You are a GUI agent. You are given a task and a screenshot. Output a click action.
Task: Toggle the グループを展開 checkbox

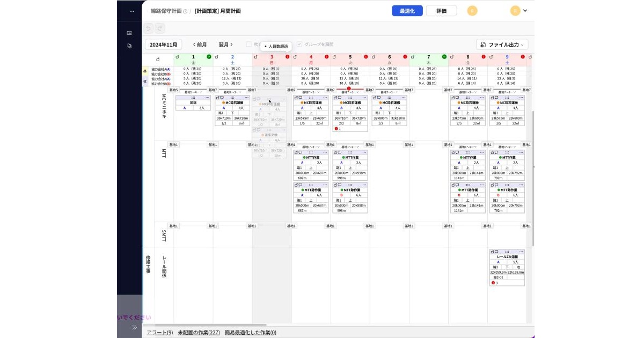(x=299, y=45)
